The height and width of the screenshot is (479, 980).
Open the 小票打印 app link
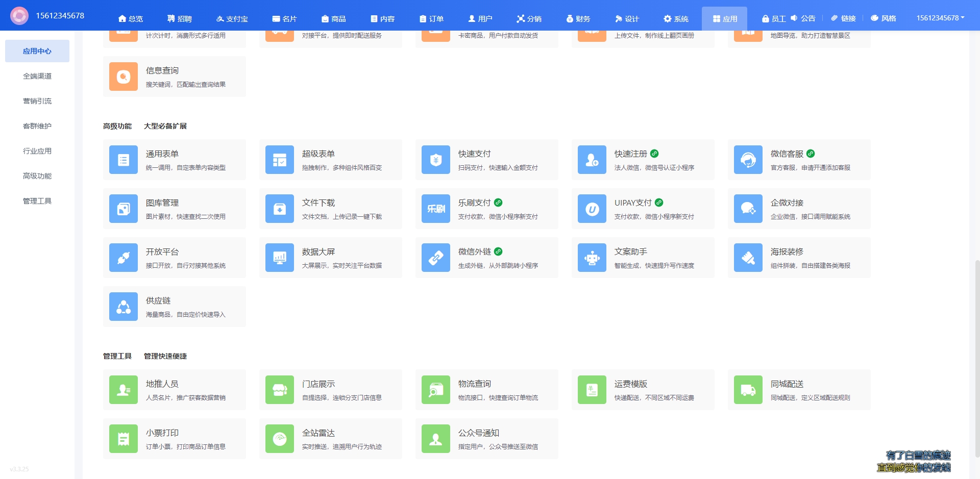pyautogui.click(x=162, y=433)
